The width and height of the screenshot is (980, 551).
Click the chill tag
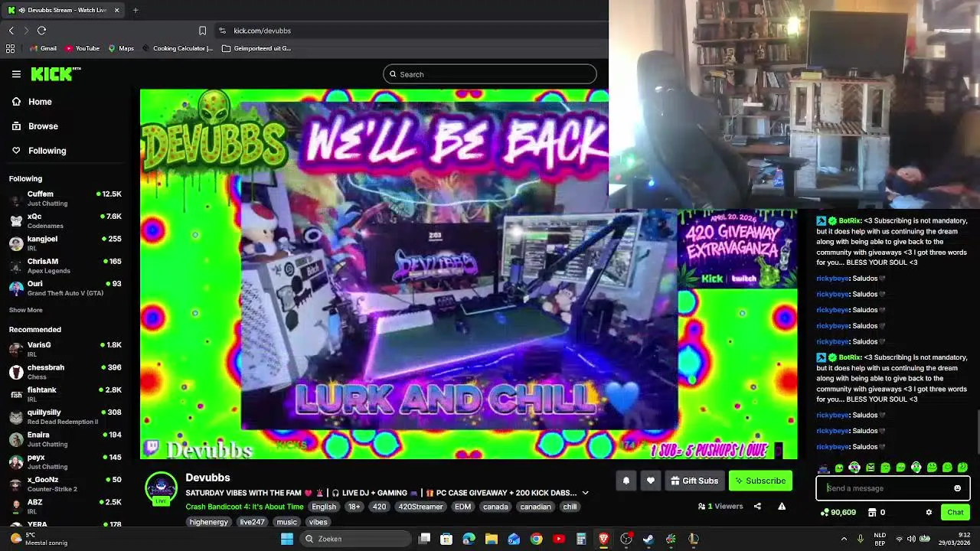point(570,507)
